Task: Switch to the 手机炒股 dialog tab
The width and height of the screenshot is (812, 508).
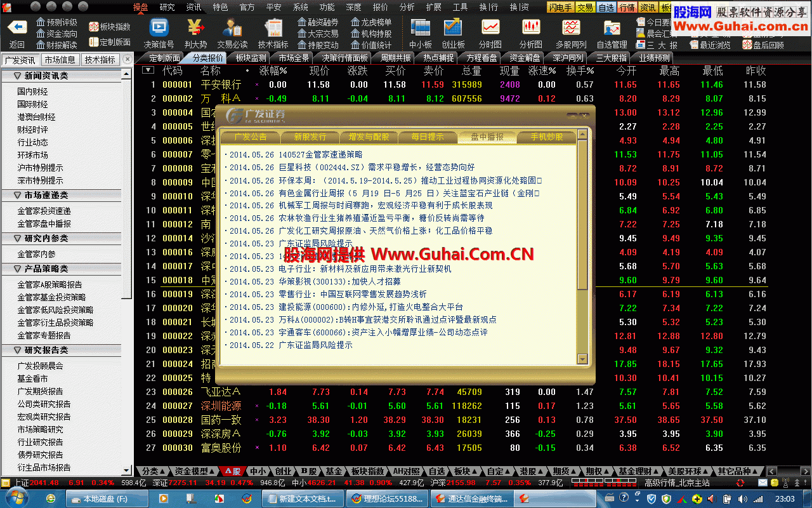Action: click(546, 137)
